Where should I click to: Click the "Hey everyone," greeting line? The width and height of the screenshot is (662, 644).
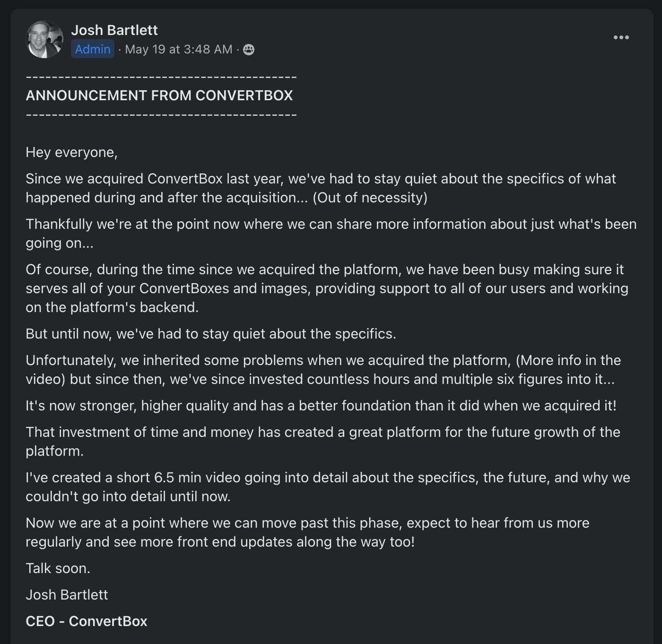coord(71,152)
